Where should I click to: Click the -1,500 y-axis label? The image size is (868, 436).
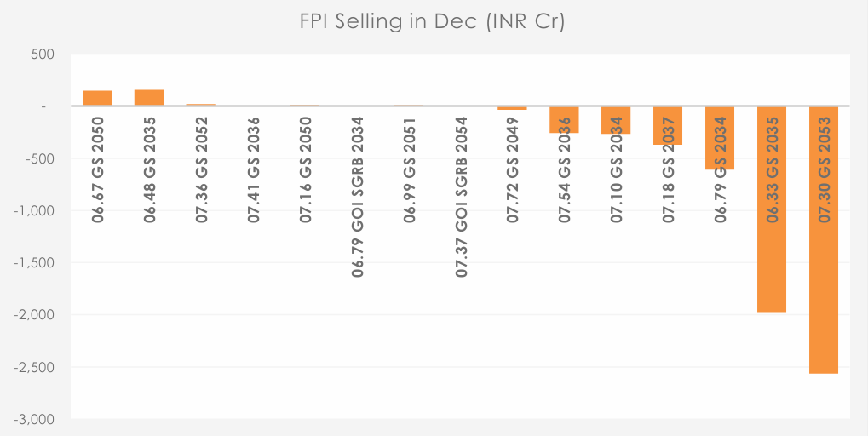pos(36,263)
